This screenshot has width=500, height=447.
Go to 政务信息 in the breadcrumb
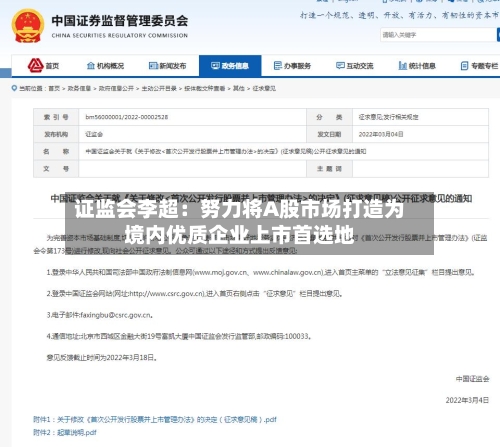(x=79, y=88)
